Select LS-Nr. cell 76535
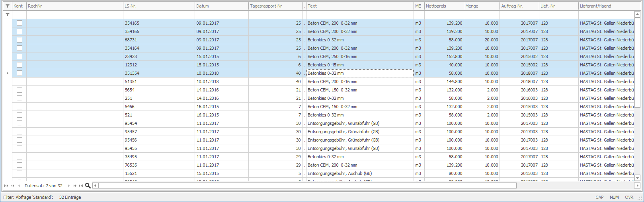This screenshot has height=202, width=644. click(159, 165)
